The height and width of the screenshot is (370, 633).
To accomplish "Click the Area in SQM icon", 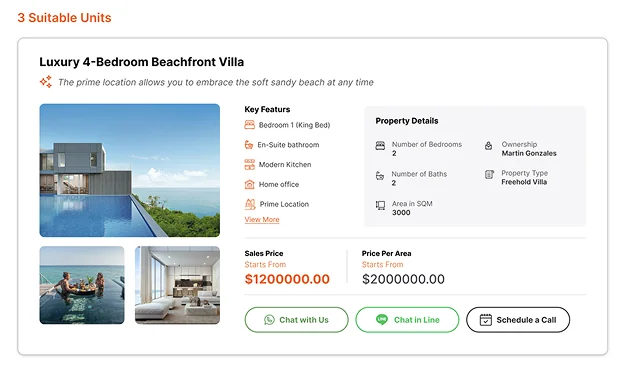I will [x=380, y=205].
